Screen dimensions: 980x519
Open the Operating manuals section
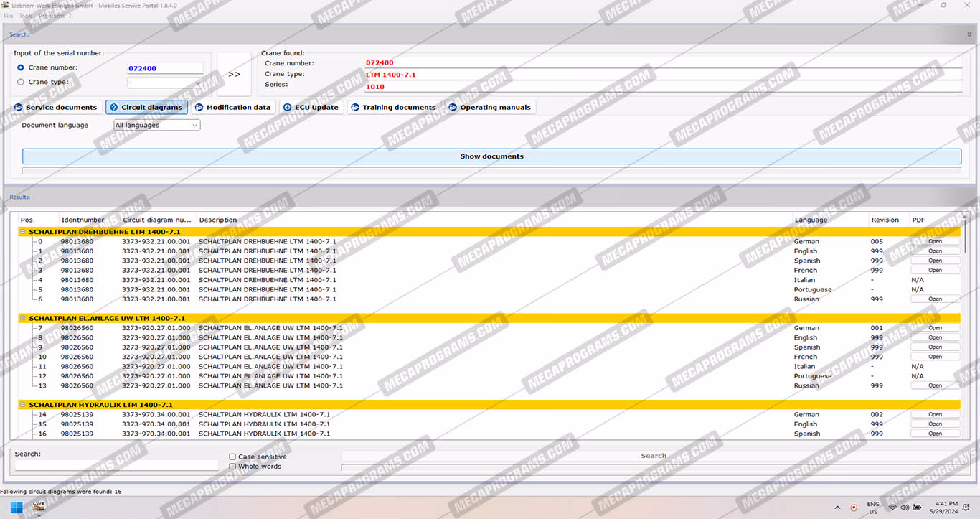click(490, 108)
